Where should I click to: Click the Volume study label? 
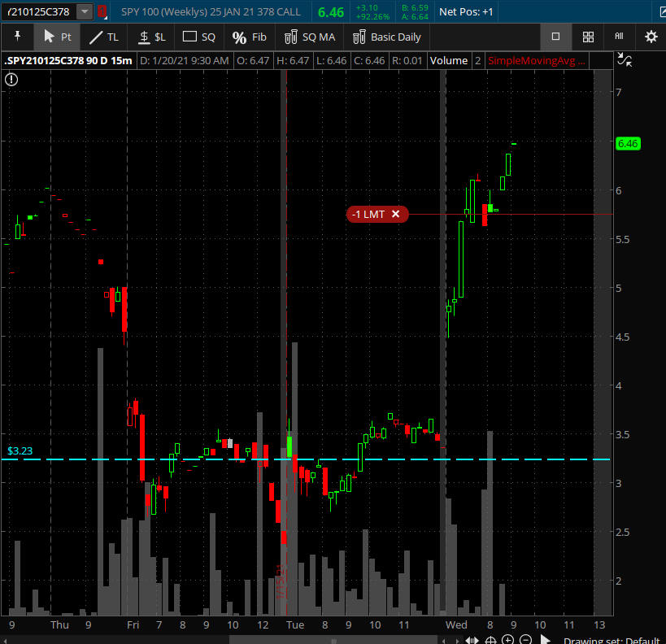click(449, 61)
